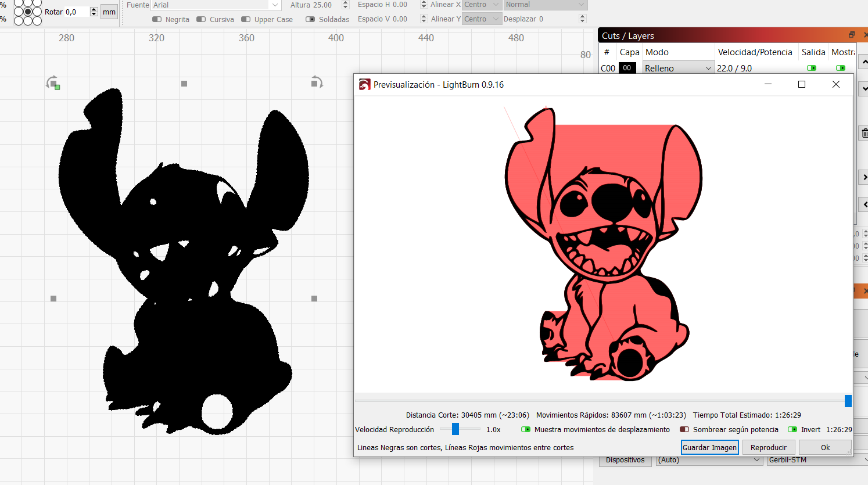Click the Guardar Imagen button
This screenshot has height=485, width=868.
[709, 447]
